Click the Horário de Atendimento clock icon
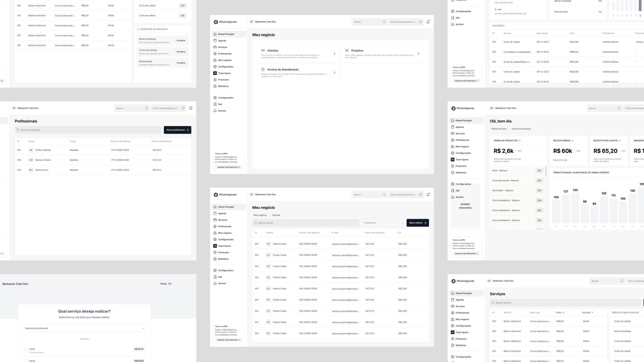 coord(263,69)
